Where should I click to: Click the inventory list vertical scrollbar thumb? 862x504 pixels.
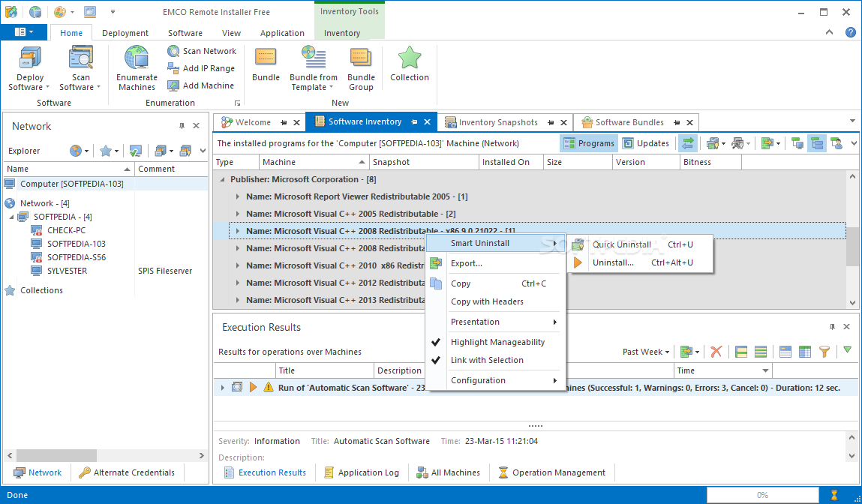pyautogui.click(x=852, y=246)
